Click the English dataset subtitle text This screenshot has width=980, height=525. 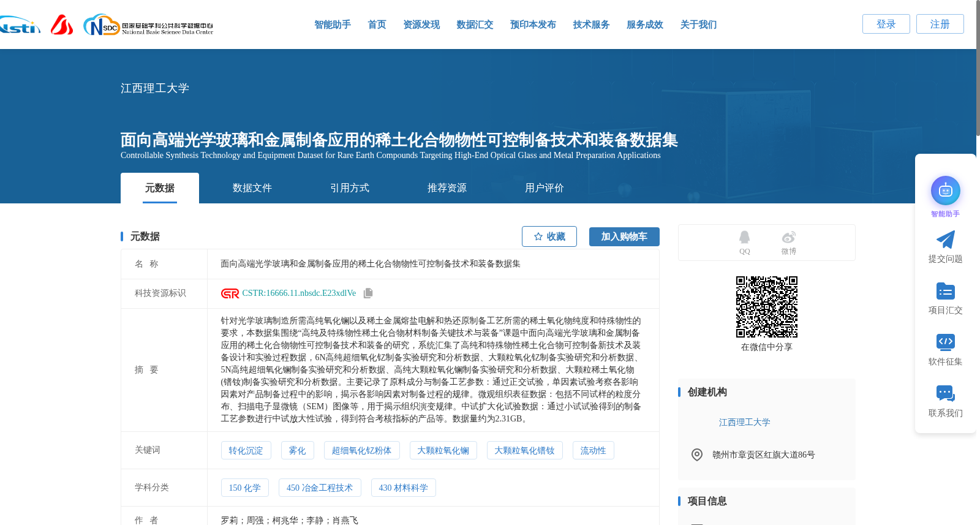coord(390,156)
